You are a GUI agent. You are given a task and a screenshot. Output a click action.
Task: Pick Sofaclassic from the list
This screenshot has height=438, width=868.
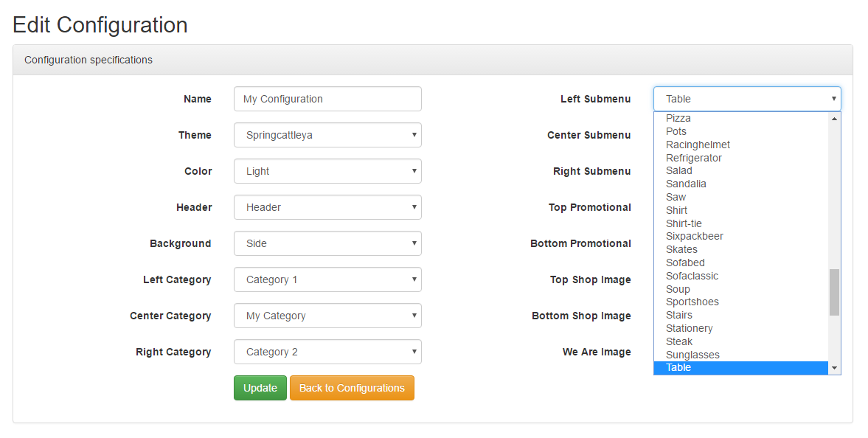point(740,276)
